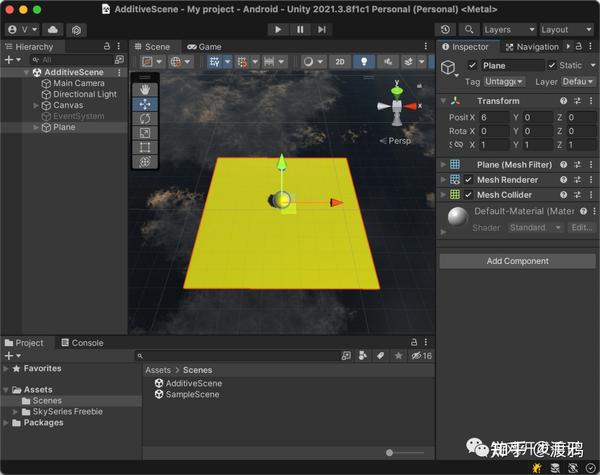Click the Hierarchy search field
The image size is (600, 475).
coord(72,60)
